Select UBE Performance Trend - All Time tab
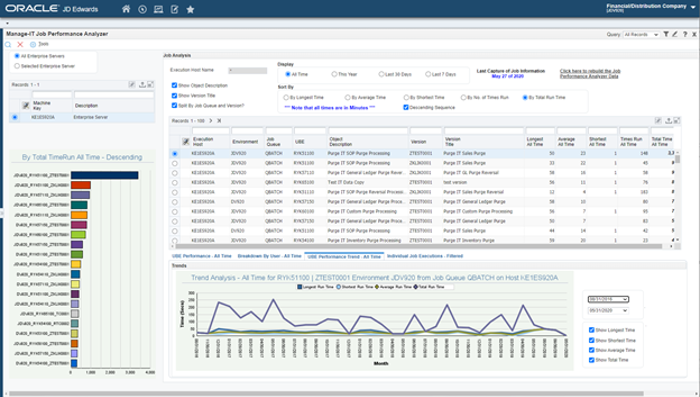Screen dimensions: 700x397 [344, 256]
